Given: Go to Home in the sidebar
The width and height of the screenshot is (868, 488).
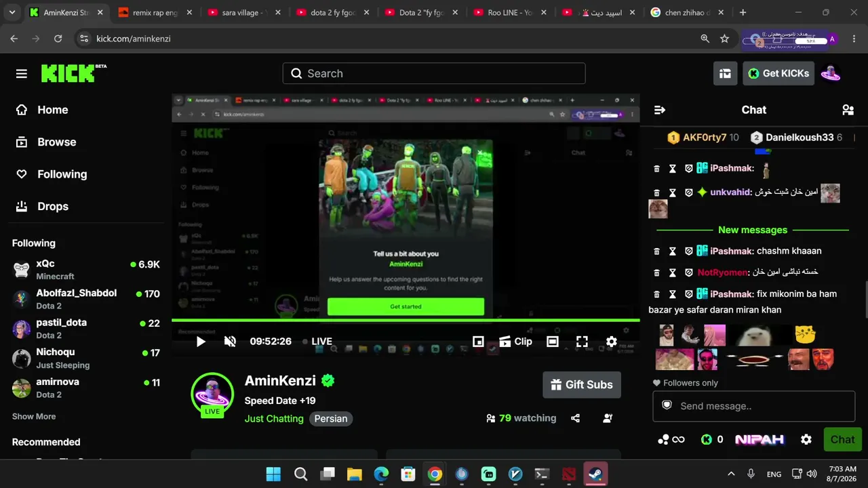Looking at the screenshot, I should 42,110.
